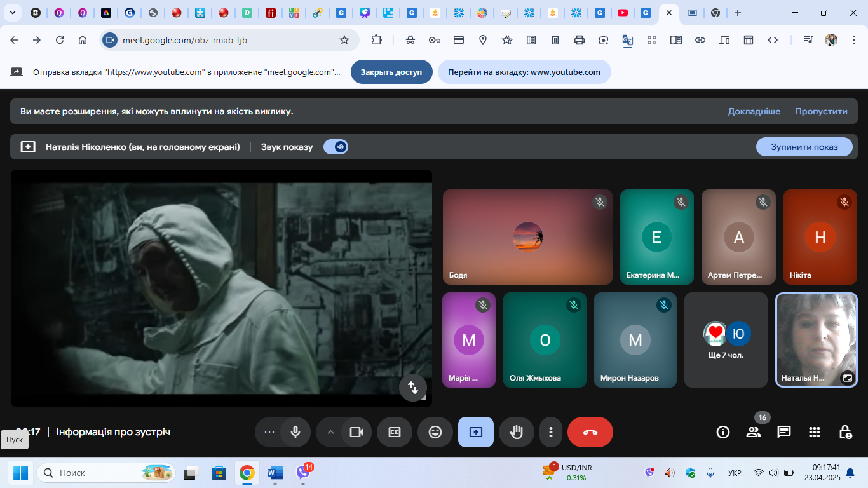This screenshot has height=488, width=868.
Task: Open Windows Start button
Action: pyautogui.click(x=20, y=473)
